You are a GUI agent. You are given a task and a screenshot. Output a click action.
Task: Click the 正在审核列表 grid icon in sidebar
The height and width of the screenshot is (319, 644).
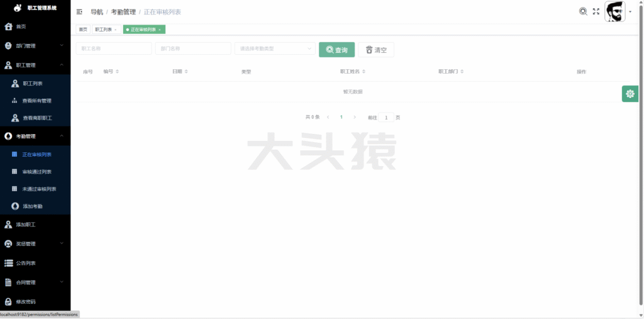pos(14,154)
